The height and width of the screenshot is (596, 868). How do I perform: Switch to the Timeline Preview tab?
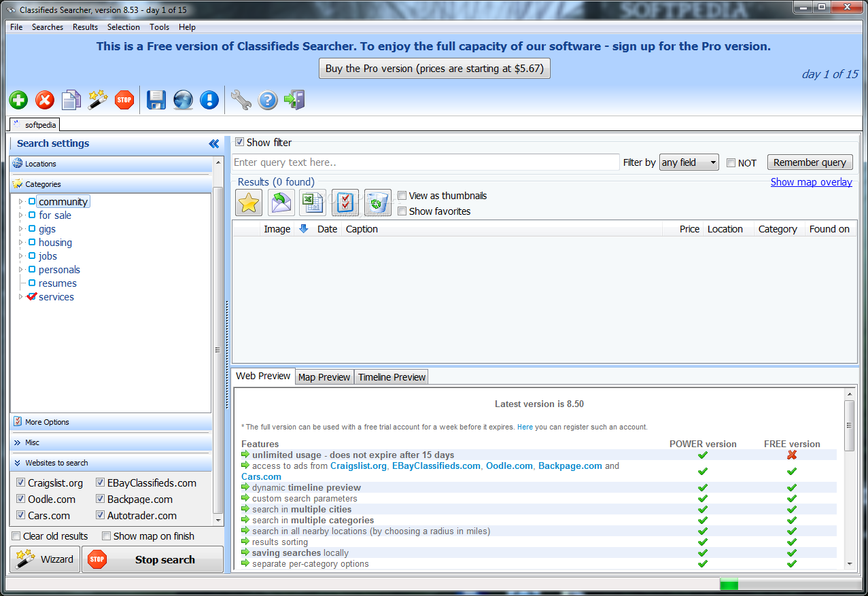coord(392,377)
